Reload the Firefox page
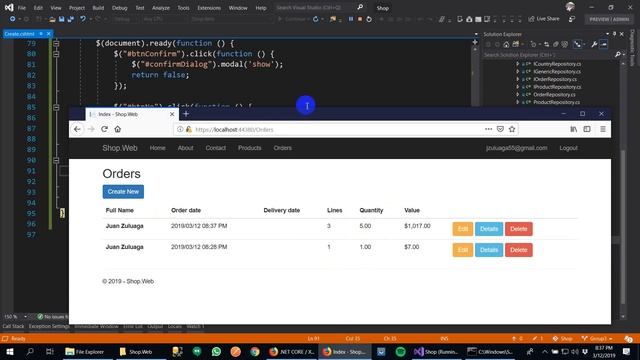The image size is (640, 360). [x=104, y=129]
